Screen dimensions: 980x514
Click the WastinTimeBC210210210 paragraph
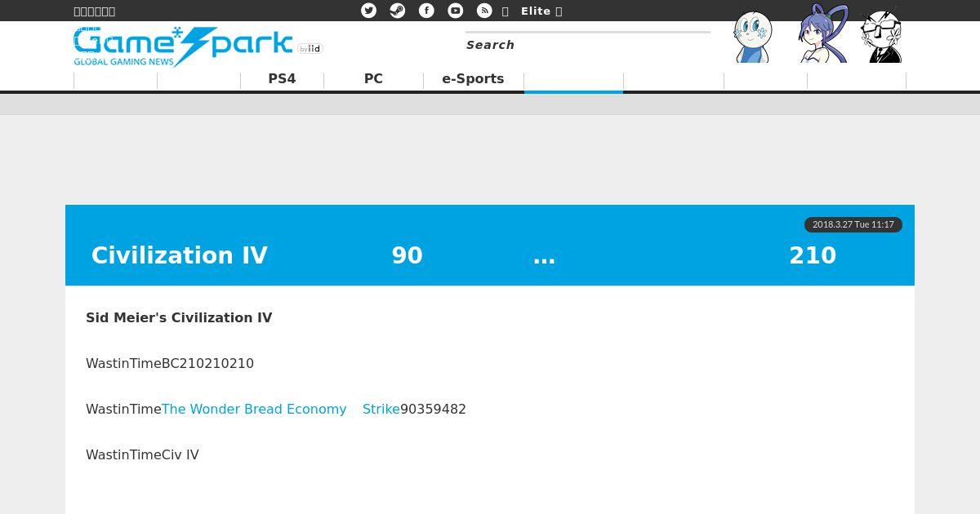(x=170, y=364)
